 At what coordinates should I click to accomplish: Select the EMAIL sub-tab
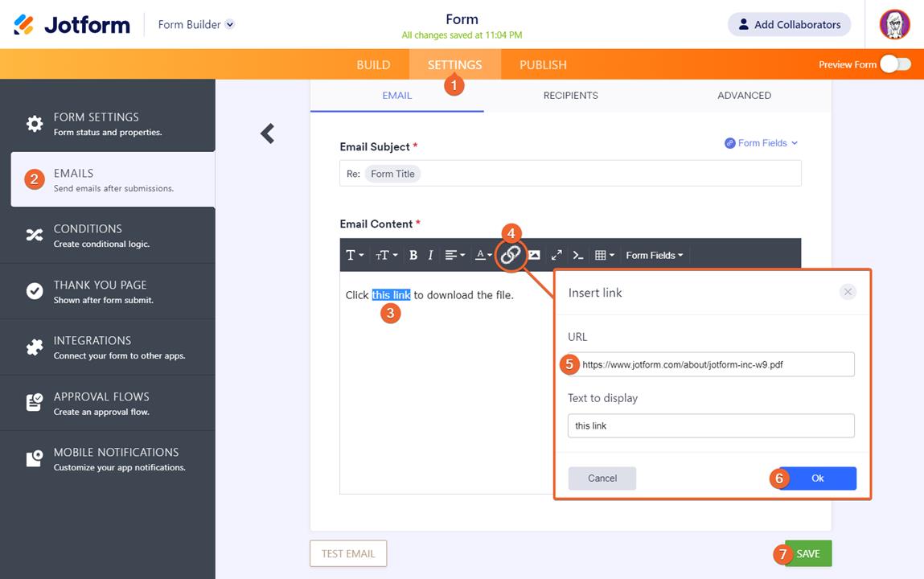tap(397, 96)
